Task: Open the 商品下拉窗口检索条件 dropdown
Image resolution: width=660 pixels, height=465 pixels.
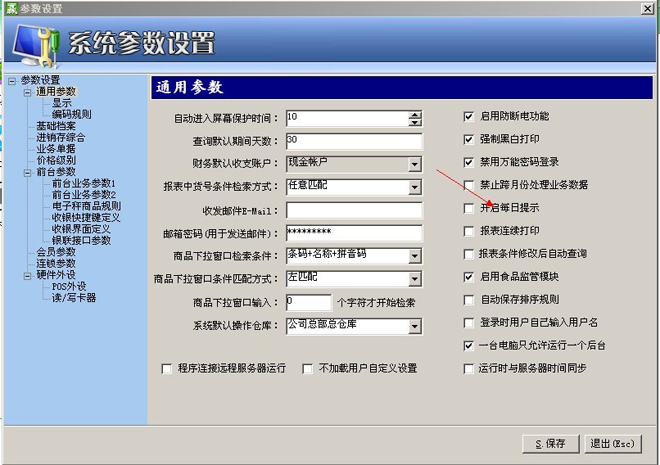Action: [x=415, y=256]
